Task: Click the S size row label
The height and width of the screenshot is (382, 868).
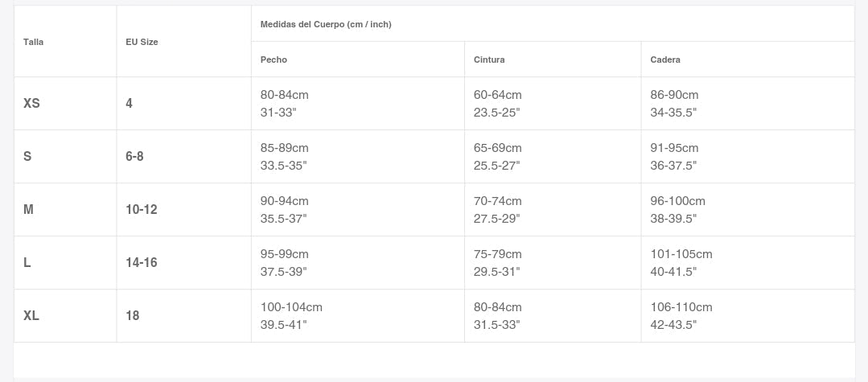Action: (27, 156)
